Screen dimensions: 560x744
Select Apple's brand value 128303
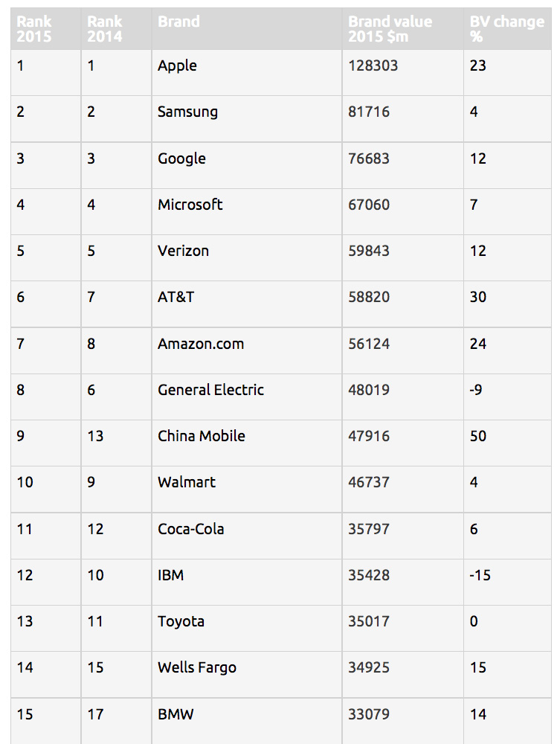[373, 65]
